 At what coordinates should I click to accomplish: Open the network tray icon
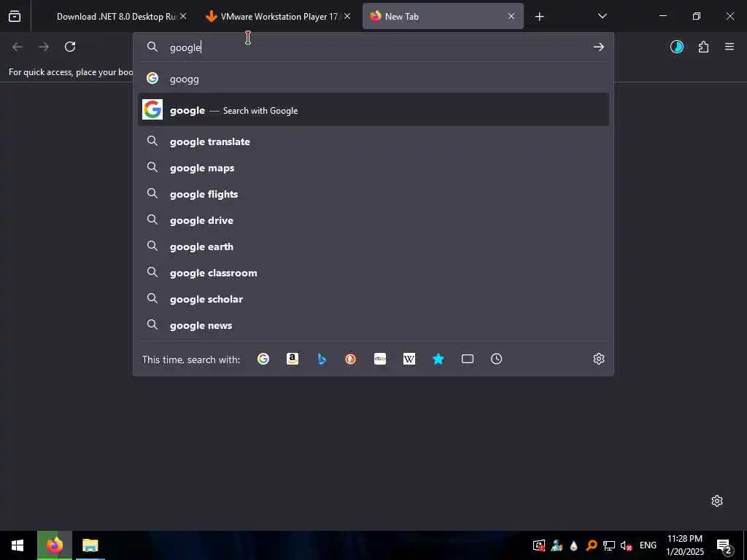(609, 545)
